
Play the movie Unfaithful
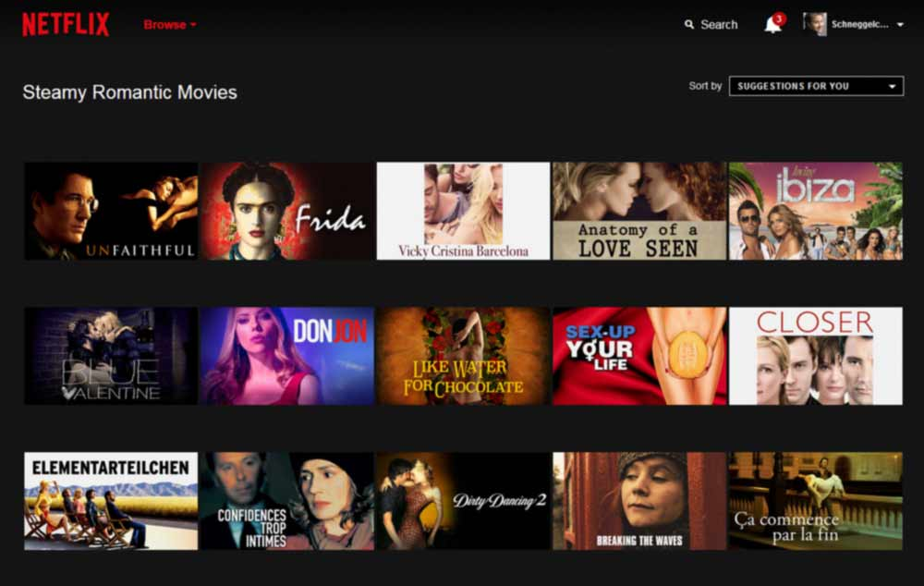point(110,210)
